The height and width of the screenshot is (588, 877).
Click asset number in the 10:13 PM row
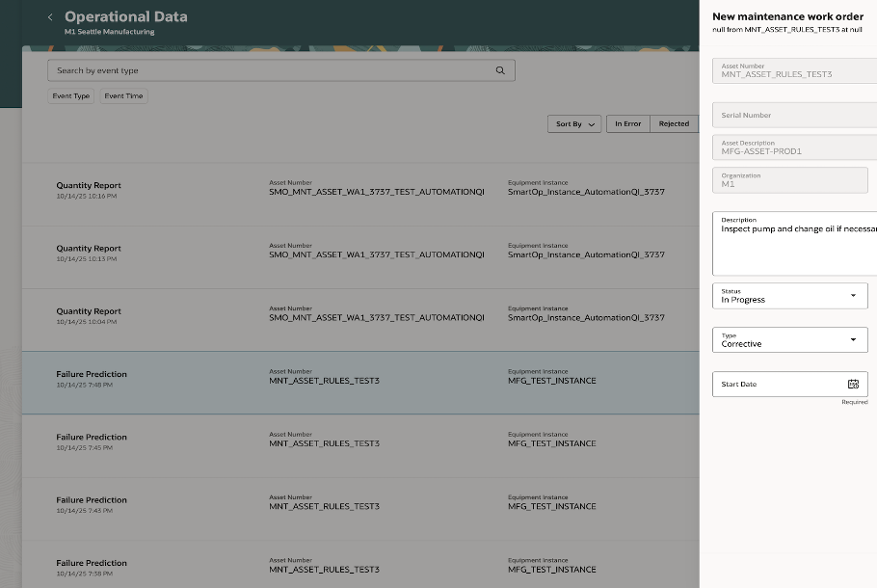pos(377,254)
